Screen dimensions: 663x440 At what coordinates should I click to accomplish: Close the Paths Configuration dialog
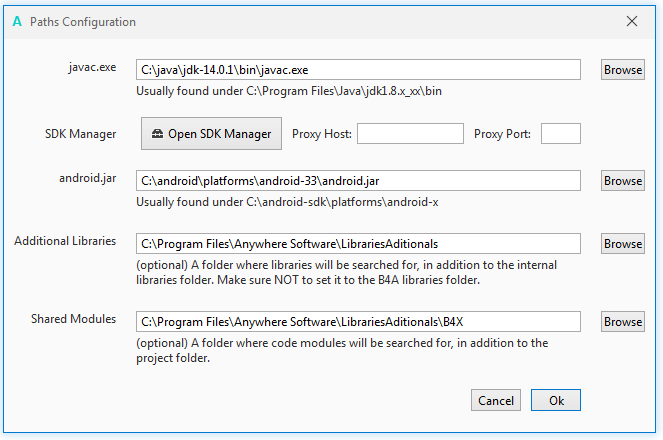[x=632, y=21]
